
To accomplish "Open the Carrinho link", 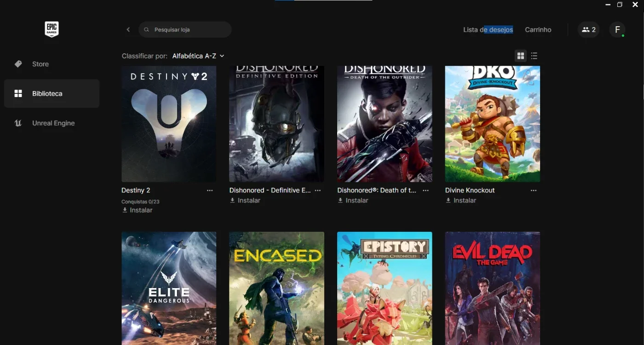I will (538, 29).
